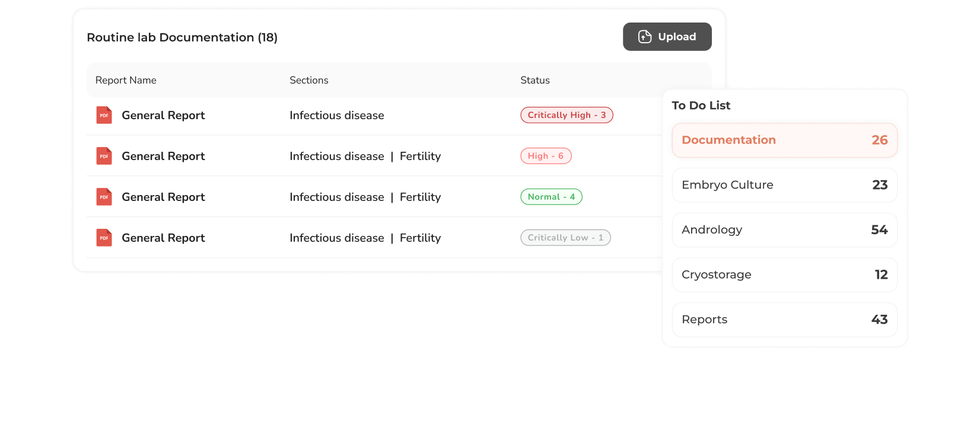Image resolution: width=980 pixels, height=441 pixels.
Task: Click the PDF icon in the High - 6 row
Action: point(104,156)
